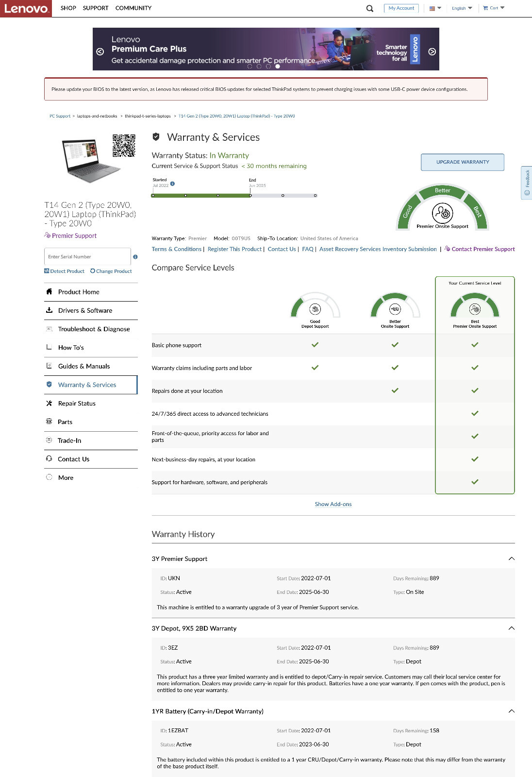Click the More circle icon

coord(49,477)
